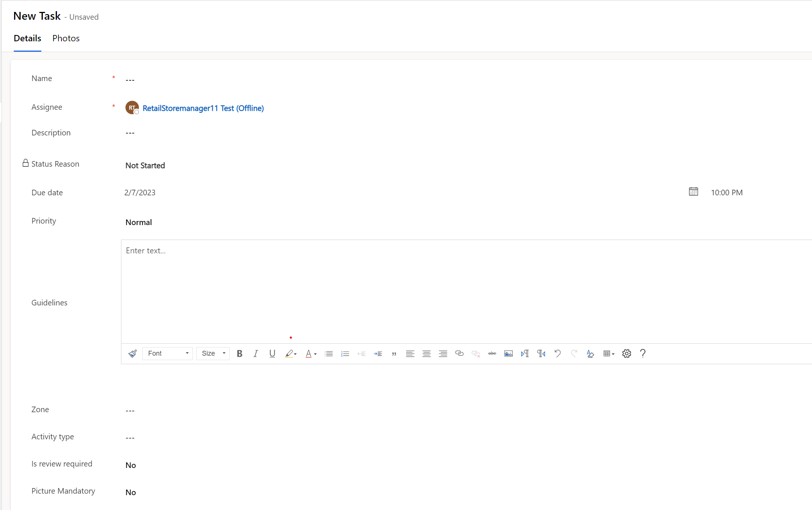The image size is (812, 510).
Task: Click the Insert image icon
Action: 507,353
